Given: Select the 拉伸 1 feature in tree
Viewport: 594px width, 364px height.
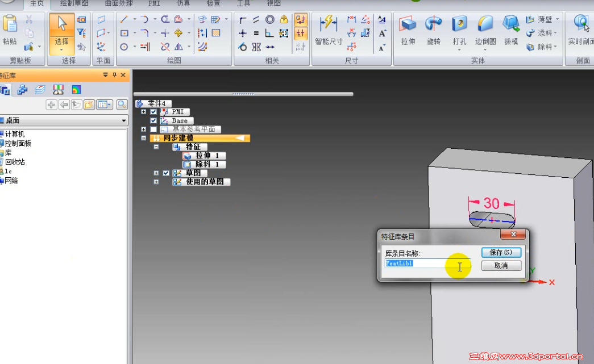Looking at the screenshot, I should [x=205, y=156].
